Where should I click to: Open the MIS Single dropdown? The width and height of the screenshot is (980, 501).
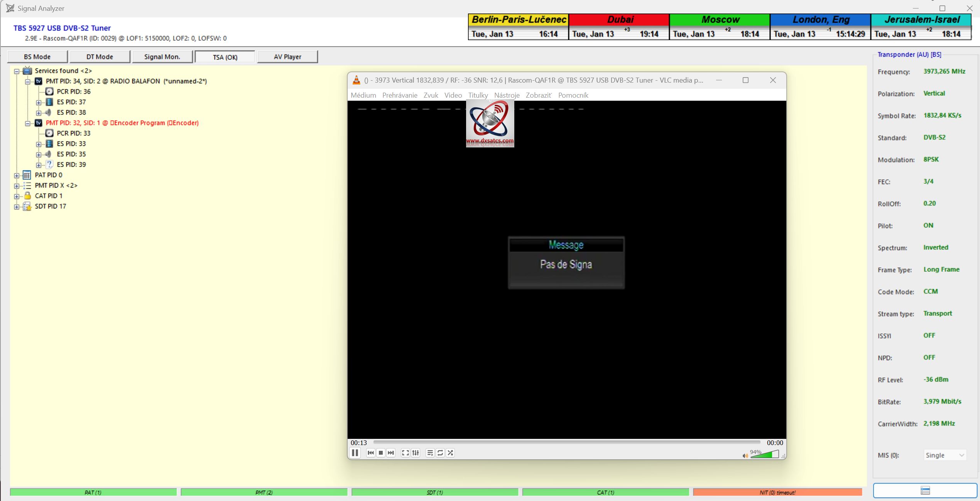[945, 455]
